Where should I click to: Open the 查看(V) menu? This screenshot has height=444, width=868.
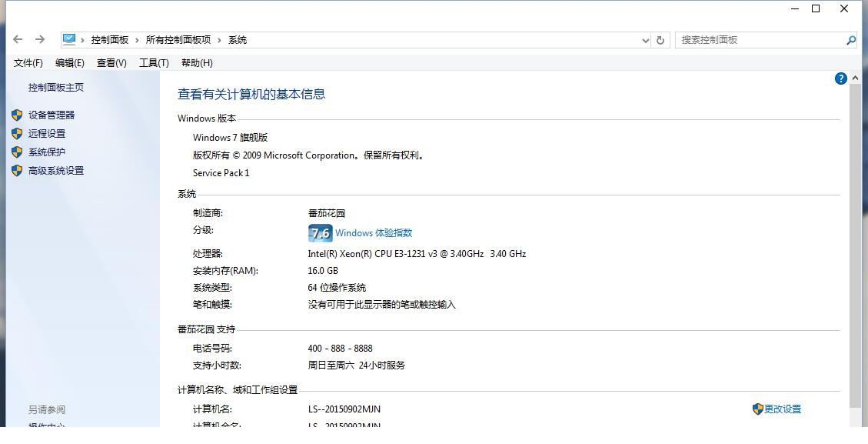pos(111,62)
